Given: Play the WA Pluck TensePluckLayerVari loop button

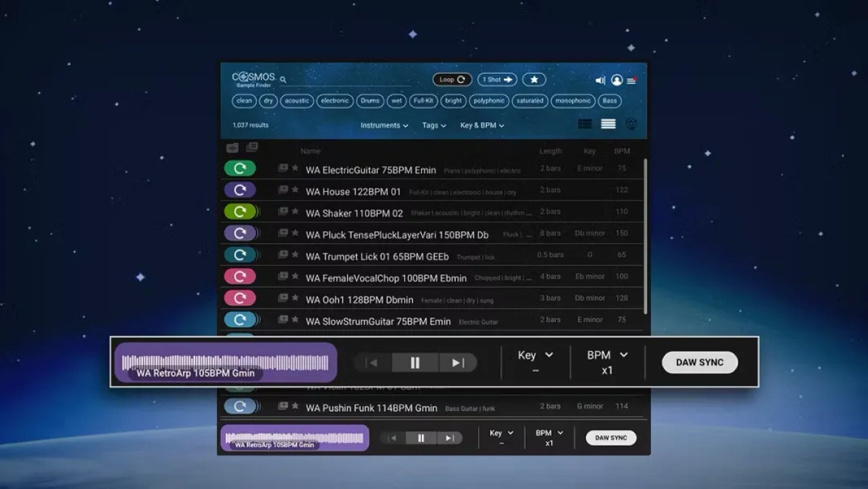Looking at the screenshot, I should [x=240, y=233].
